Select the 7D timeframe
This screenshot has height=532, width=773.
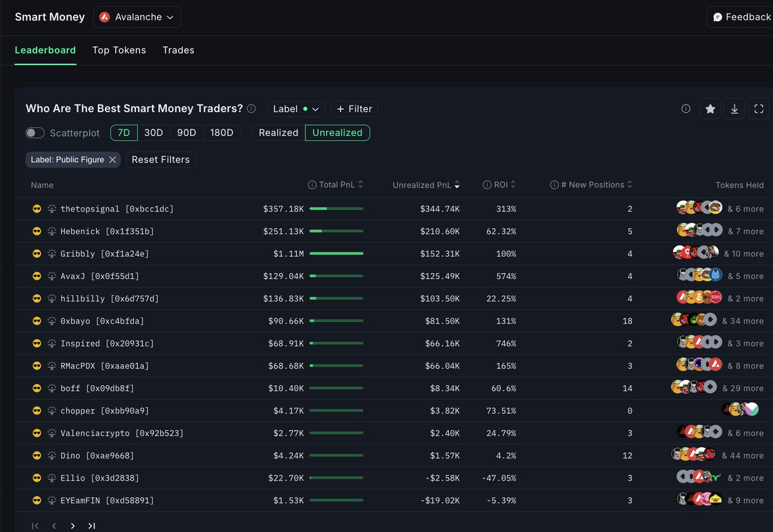pos(124,133)
